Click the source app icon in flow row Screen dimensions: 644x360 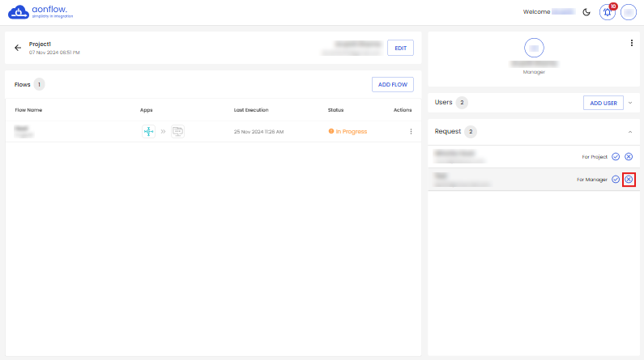148,132
